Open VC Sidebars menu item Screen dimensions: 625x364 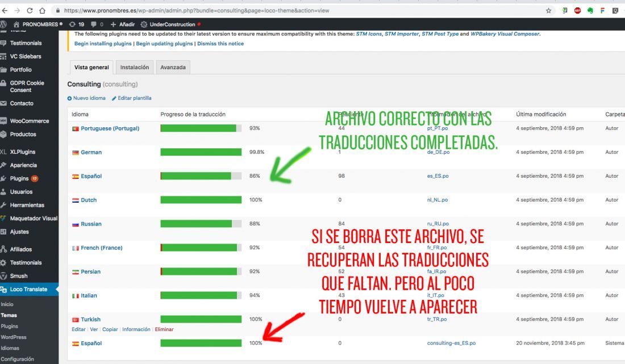(x=26, y=57)
